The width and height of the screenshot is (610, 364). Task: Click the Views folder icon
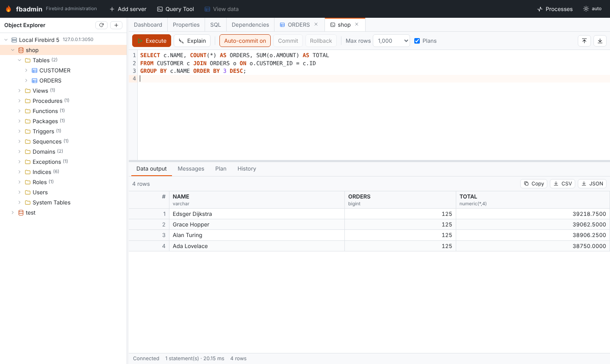click(x=28, y=91)
